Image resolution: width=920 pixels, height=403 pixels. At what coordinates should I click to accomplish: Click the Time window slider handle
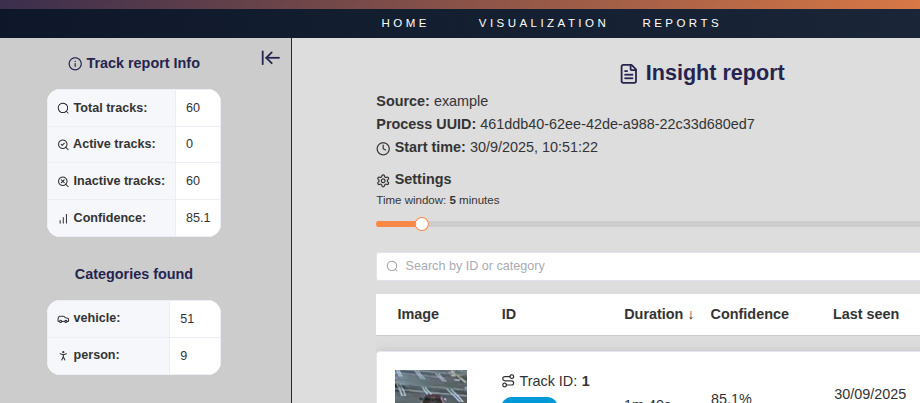(x=421, y=224)
